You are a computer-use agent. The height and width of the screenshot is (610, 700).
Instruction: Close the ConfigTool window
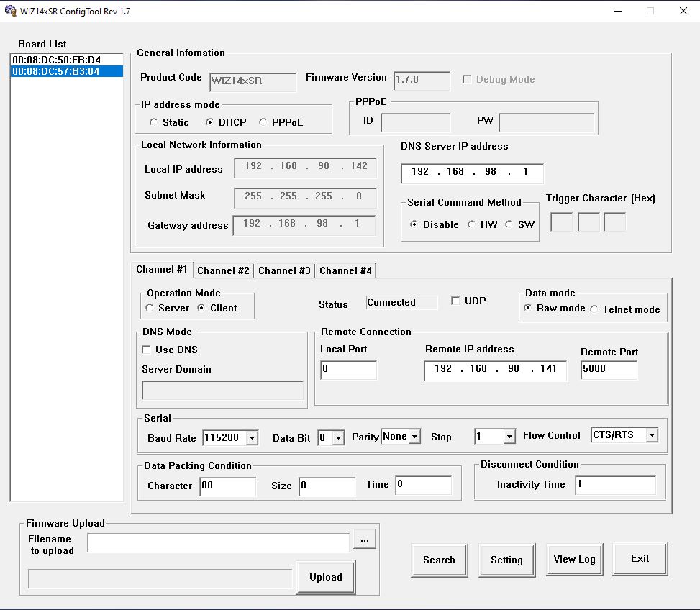[683, 11]
